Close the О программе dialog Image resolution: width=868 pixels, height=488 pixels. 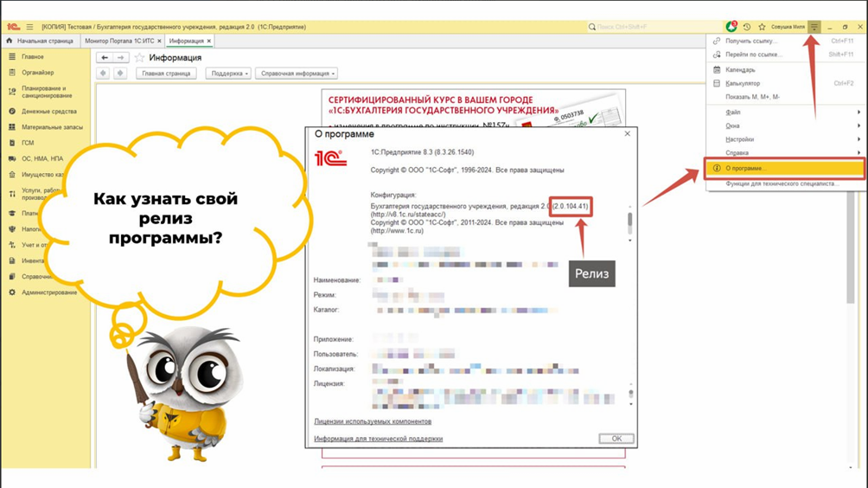(x=627, y=133)
